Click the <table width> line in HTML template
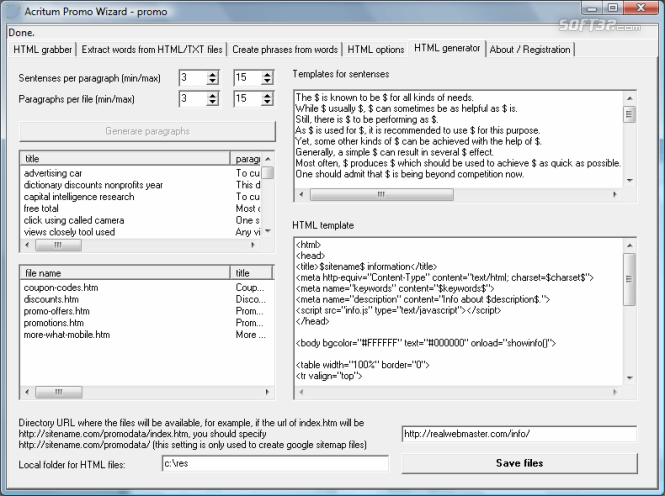Screen dimensions: 665x496 [x=363, y=365]
